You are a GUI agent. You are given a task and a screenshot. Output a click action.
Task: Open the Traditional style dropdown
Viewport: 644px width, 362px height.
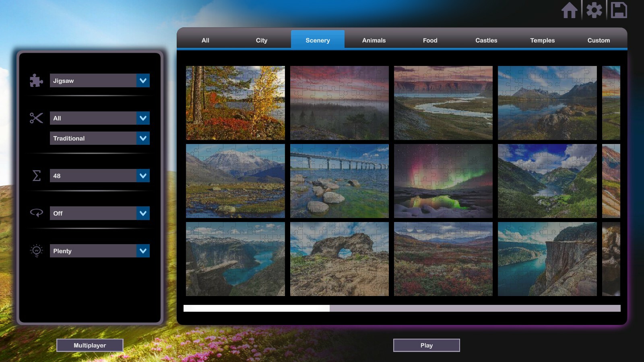(x=99, y=138)
